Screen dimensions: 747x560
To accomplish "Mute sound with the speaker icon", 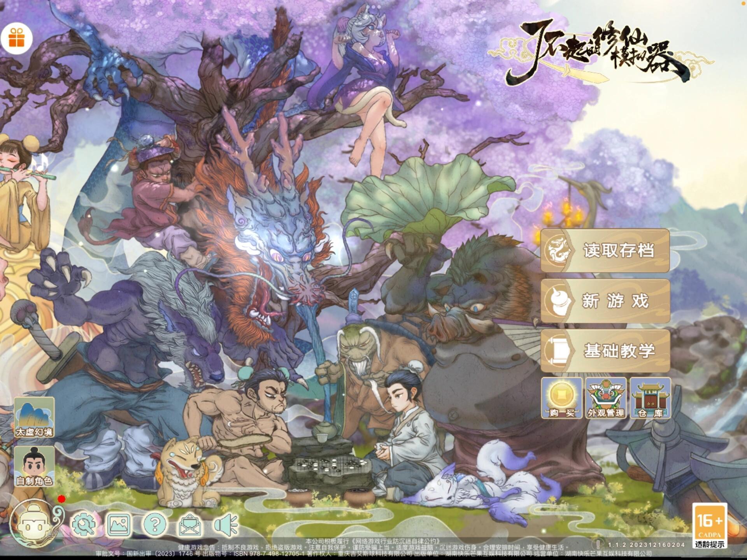I will 226,525.
